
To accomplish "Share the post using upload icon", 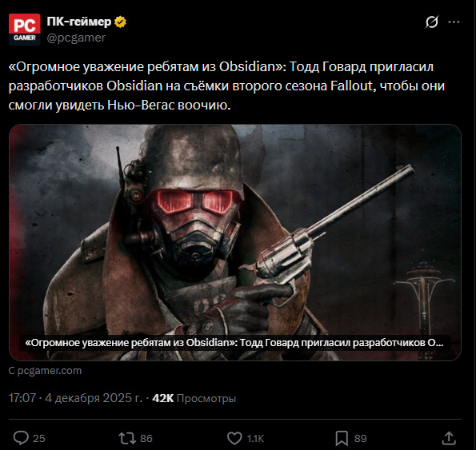I will click(x=449, y=438).
